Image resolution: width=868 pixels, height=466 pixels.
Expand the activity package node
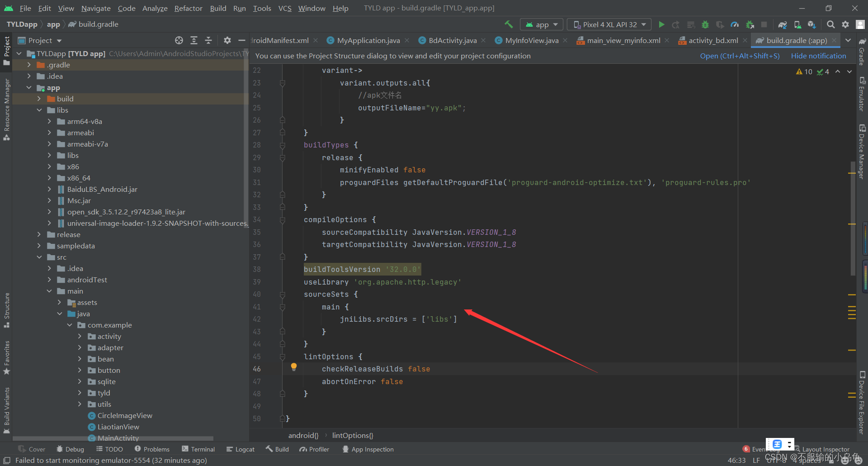pyautogui.click(x=80, y=336)
